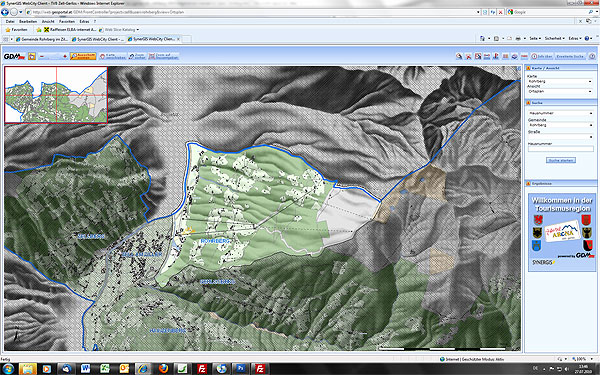Open Windows Explorer from taskbar
The image size is (600, 375).
28,368
